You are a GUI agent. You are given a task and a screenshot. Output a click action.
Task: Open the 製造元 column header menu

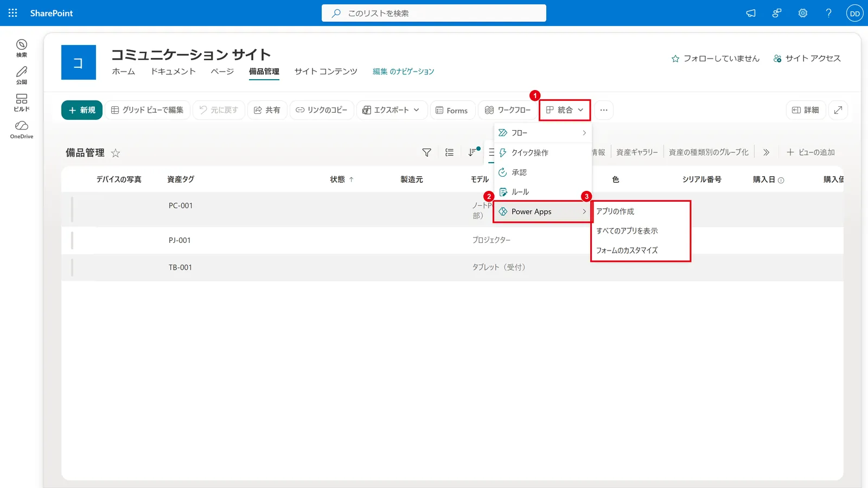point(412,179)
